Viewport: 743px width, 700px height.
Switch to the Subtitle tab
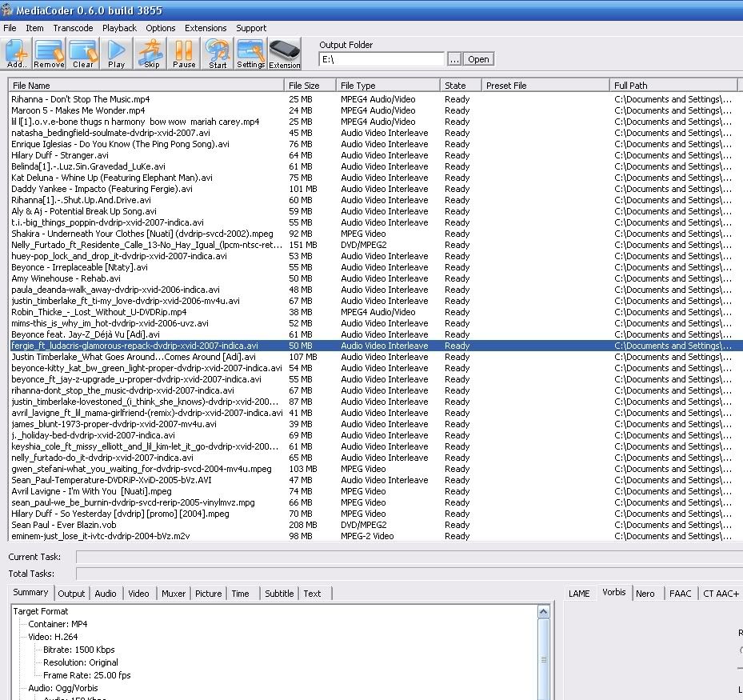coord(279,594)
